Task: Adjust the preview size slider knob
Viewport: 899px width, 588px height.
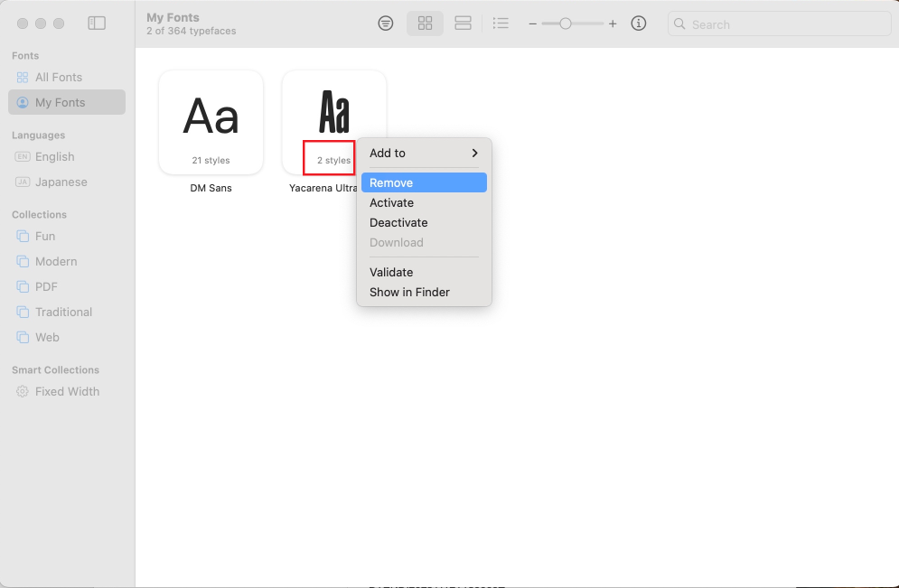Action: click(566, 23)
